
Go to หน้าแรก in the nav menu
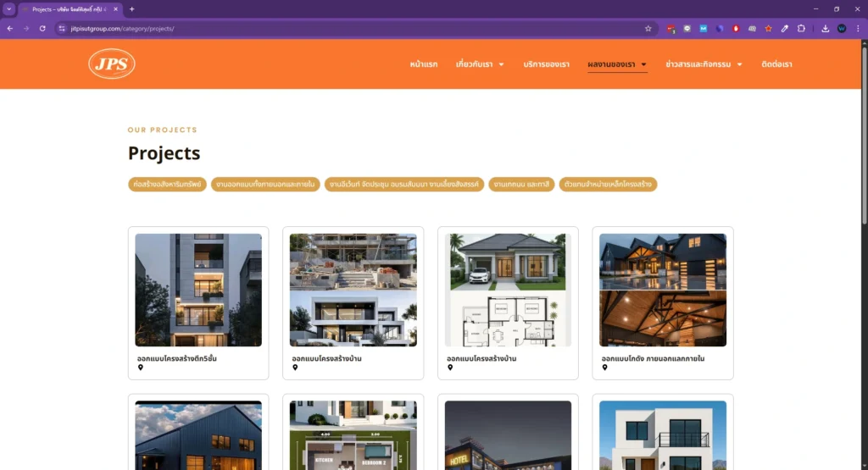point(424,64)
